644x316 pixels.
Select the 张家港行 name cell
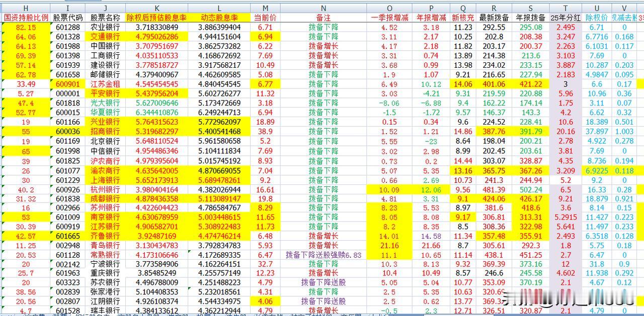pos(105,292)
